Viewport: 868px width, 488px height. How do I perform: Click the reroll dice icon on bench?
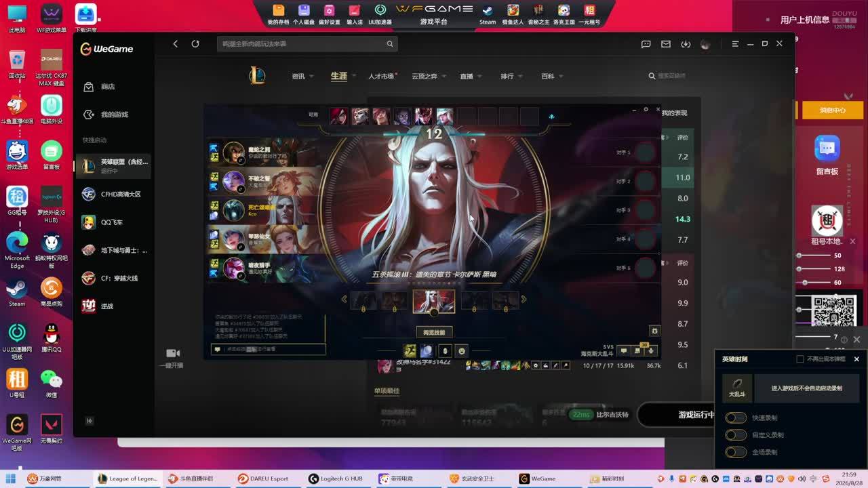click(x=551, y=117)
